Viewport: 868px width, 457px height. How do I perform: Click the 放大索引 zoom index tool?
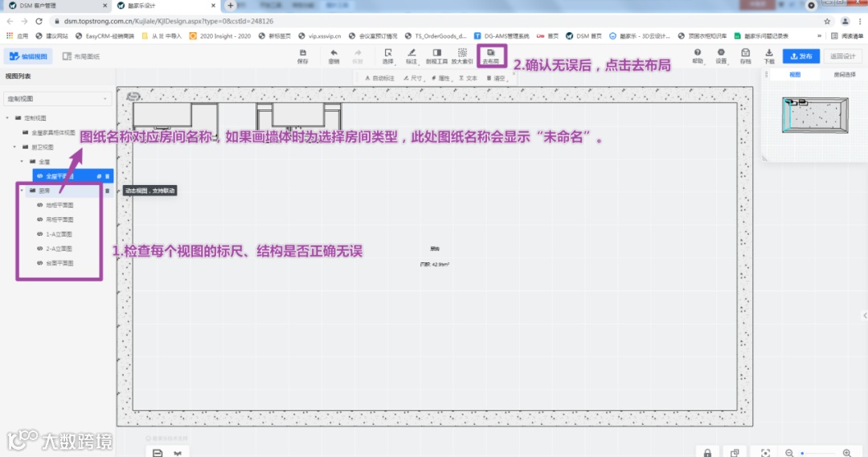[461, 56]
